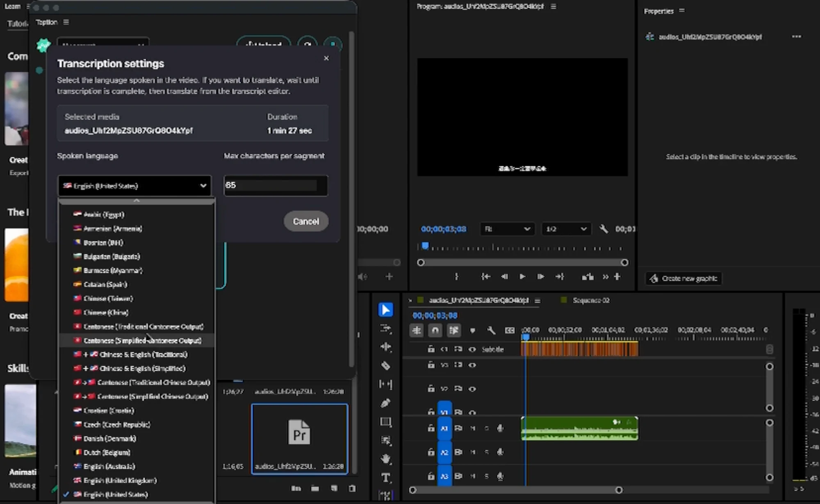Viewport: 820px width, 504px height.
Task: Select the Hand tool
Action: coord(385,459)
